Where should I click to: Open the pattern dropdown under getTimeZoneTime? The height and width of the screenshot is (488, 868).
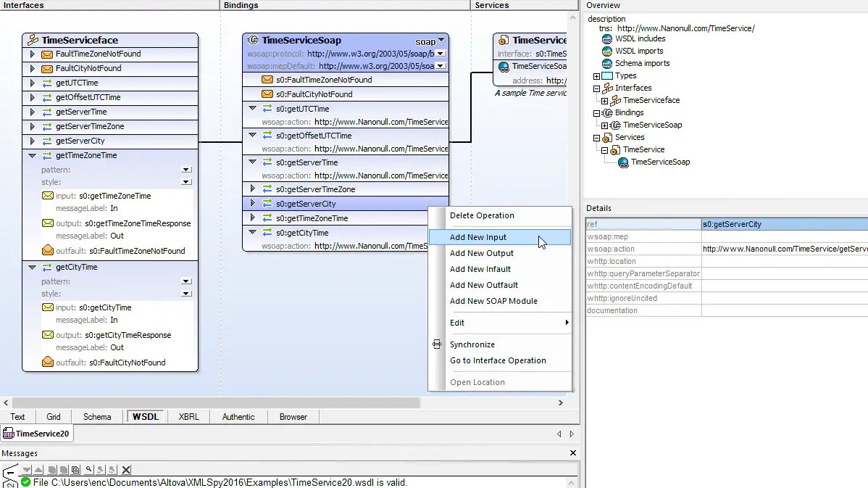point(186,170)
